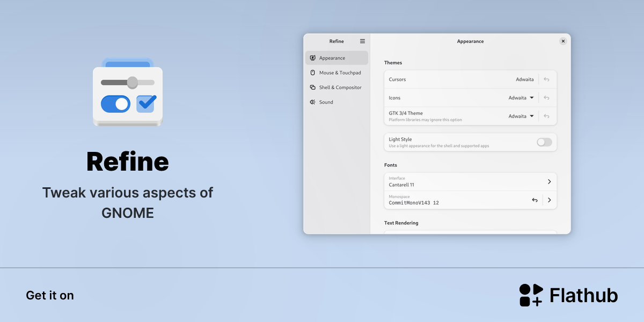Click the mouse icon in sidebar
This screenshot has height=322, width=644.
312,72
